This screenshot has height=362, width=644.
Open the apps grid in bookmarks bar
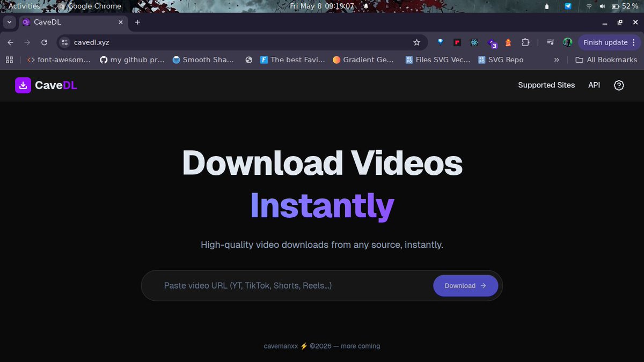point(9,60)
